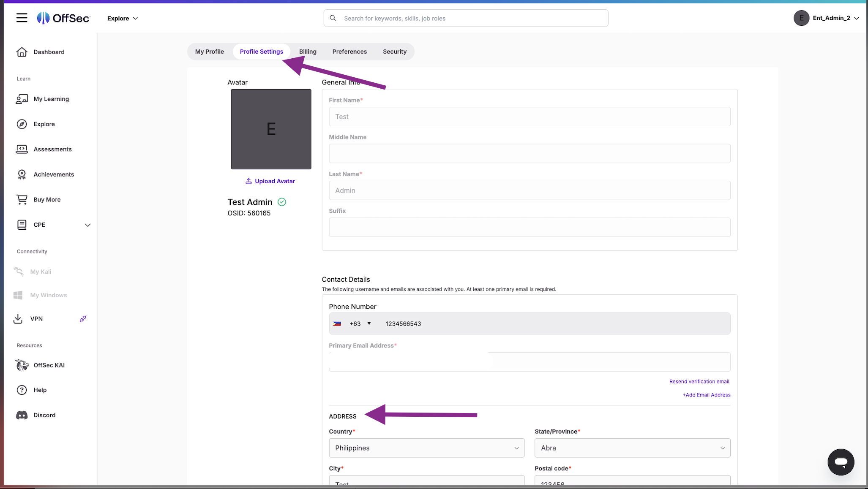Switch to the Security tab
Screen dimensions: 868x489
(394, 52)
